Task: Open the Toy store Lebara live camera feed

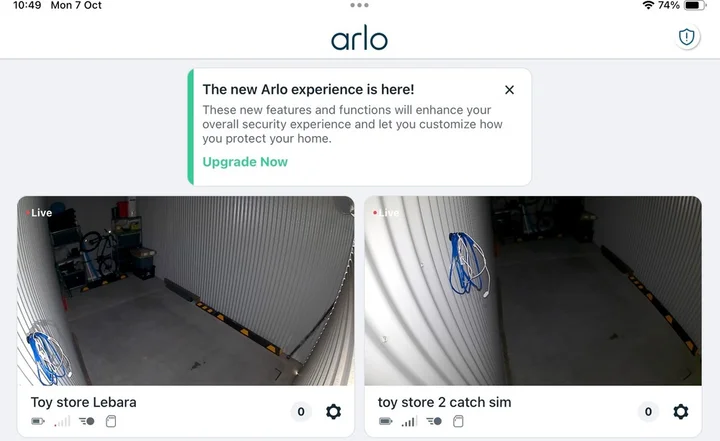Action: [186, 291]
